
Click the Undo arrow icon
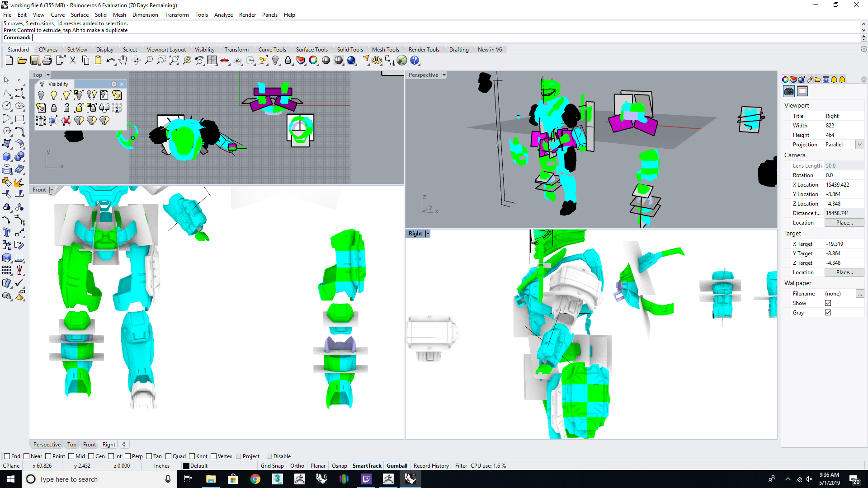click(110, 61)
